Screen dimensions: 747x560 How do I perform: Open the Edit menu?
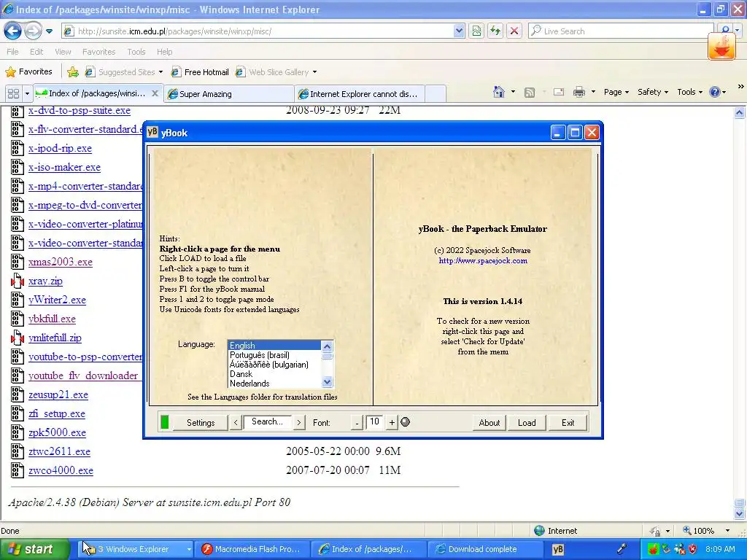pos(36,52)
